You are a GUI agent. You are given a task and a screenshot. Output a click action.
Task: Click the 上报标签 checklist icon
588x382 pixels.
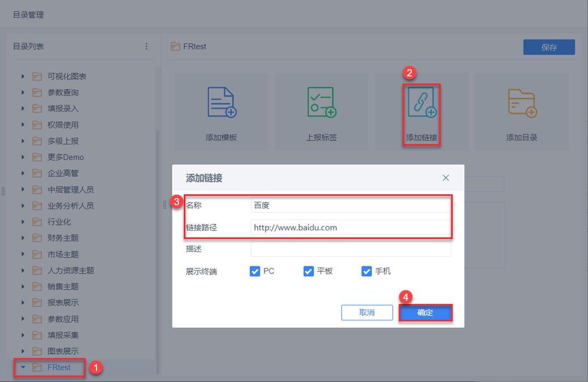click(x=322, y=102)
